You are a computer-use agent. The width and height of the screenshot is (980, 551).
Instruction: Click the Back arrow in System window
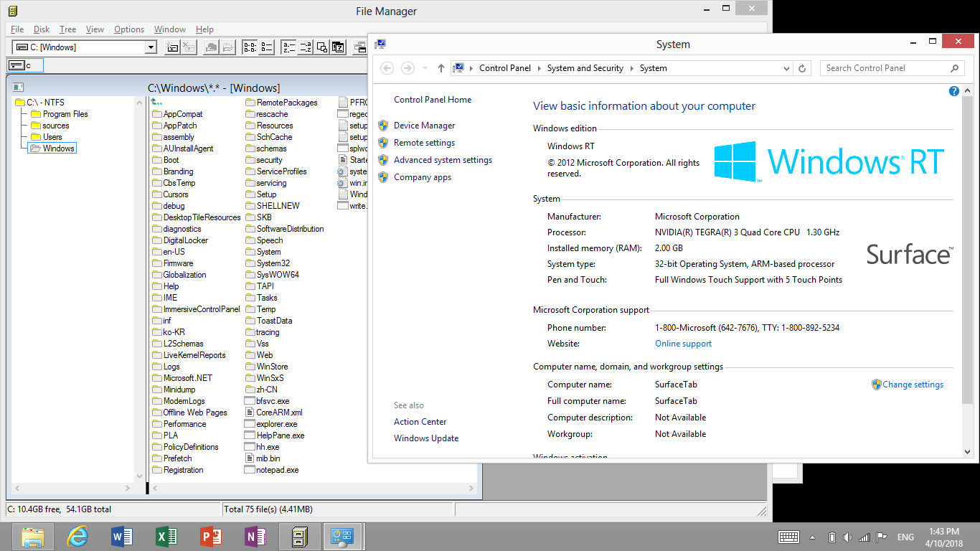tap(387, 68)
